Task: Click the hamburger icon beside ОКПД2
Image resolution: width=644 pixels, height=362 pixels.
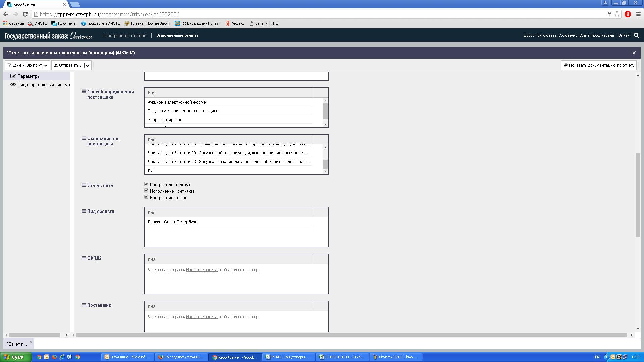Action: pos(84,258)
